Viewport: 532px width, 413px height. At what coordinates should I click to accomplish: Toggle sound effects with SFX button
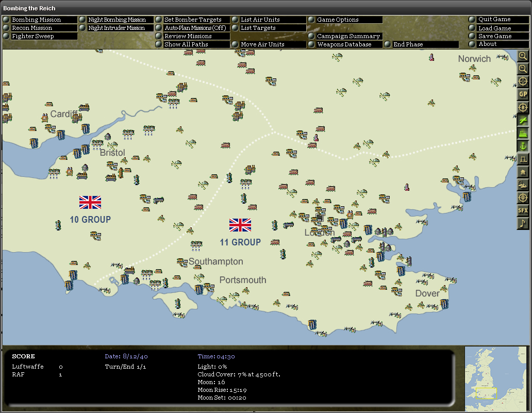pyautogui.click(x=523, y=210)
